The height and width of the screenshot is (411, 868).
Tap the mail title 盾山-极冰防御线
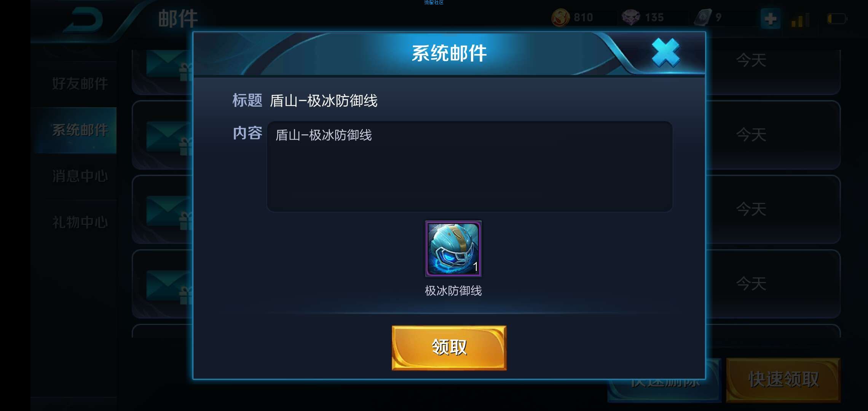pos(324,101)
